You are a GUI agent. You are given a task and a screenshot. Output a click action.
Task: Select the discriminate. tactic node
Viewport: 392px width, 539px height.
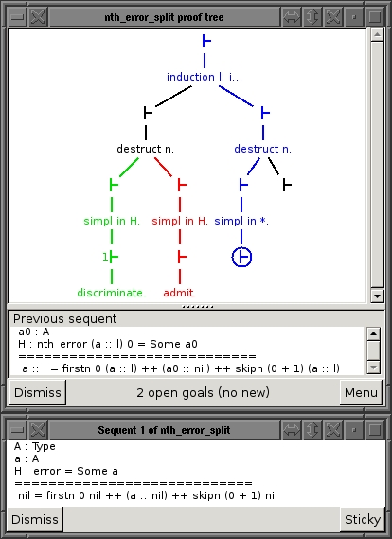[111, 293]
